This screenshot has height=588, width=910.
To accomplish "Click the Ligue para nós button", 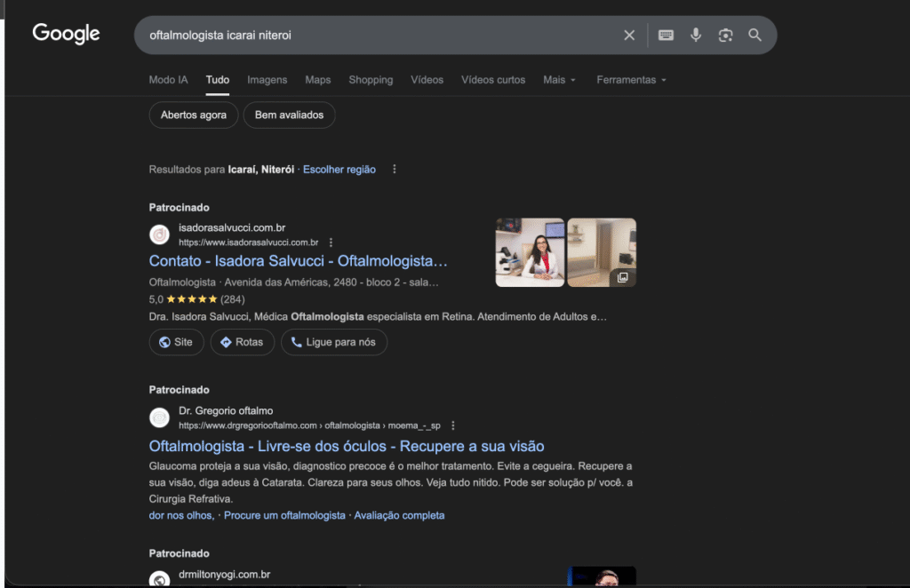I will click(334, 342).
